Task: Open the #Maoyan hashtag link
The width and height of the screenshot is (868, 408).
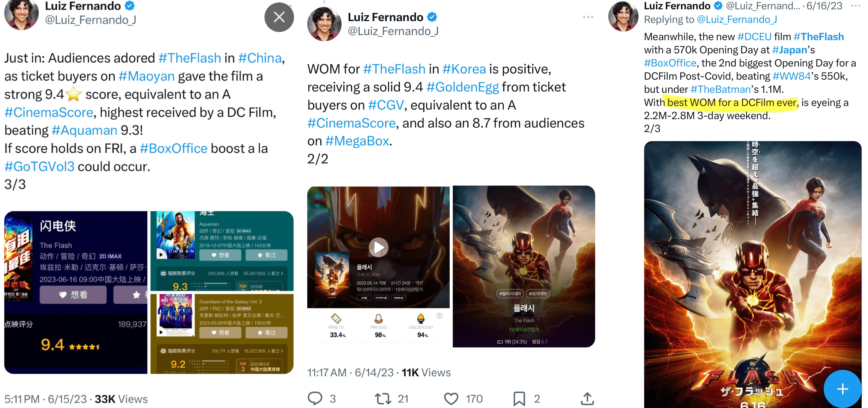Action: (x=147, y=76)
